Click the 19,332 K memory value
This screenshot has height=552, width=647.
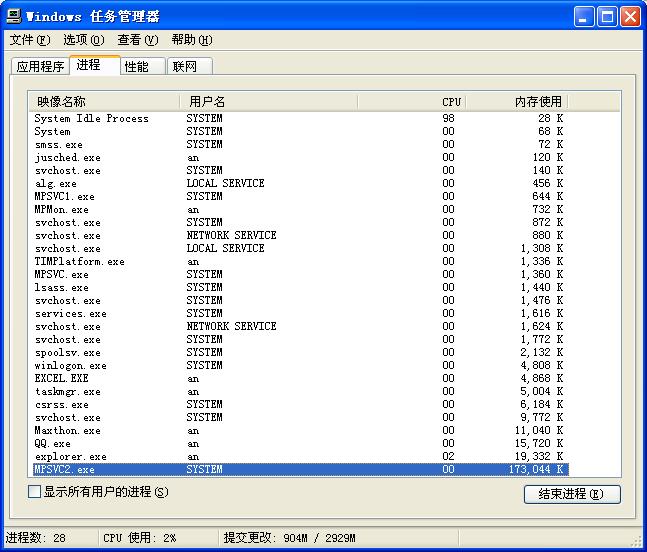click(x=539, y=456)
